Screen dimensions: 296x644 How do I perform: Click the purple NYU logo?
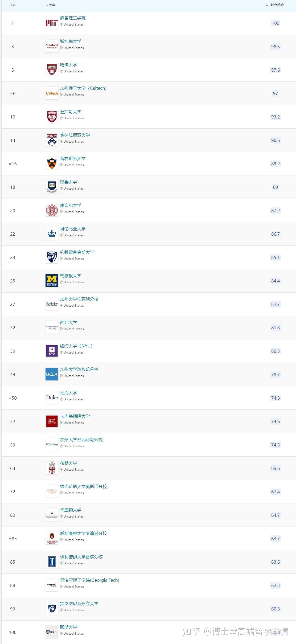pos(52,351)
